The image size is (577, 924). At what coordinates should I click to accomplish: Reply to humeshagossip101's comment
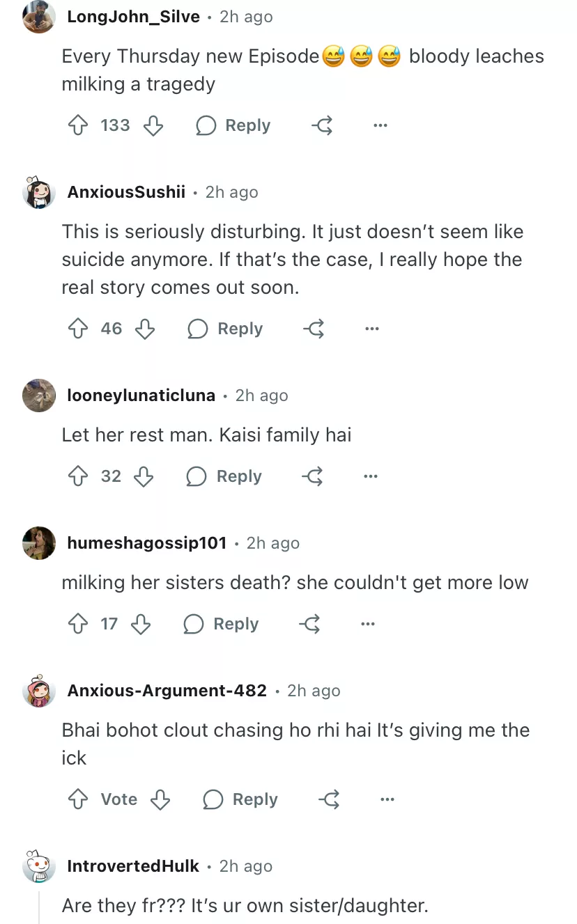[221, 624]
